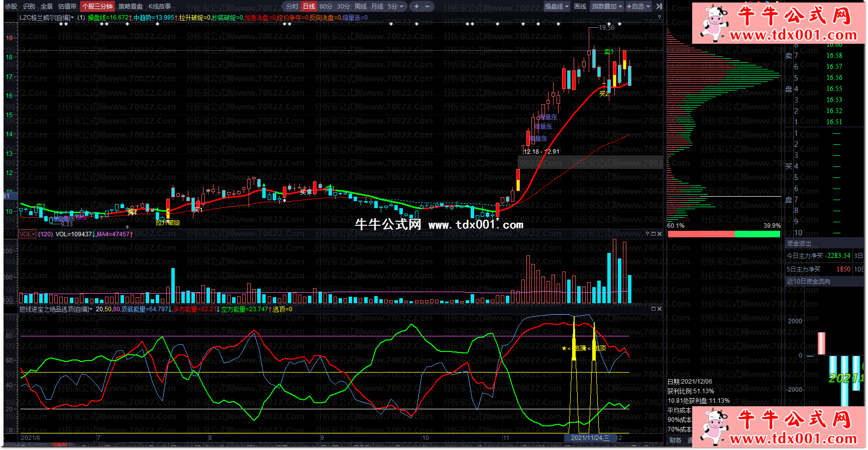Click sell level 1 price 16.51
Viewport: 868px width, 450px height.
[x=834, y=122]
